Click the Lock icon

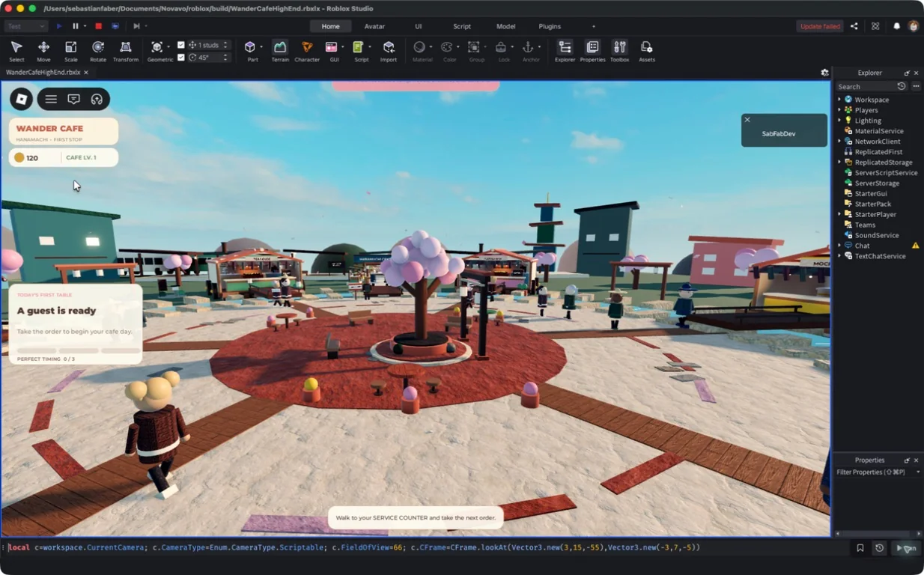click(x=501, y=47)
